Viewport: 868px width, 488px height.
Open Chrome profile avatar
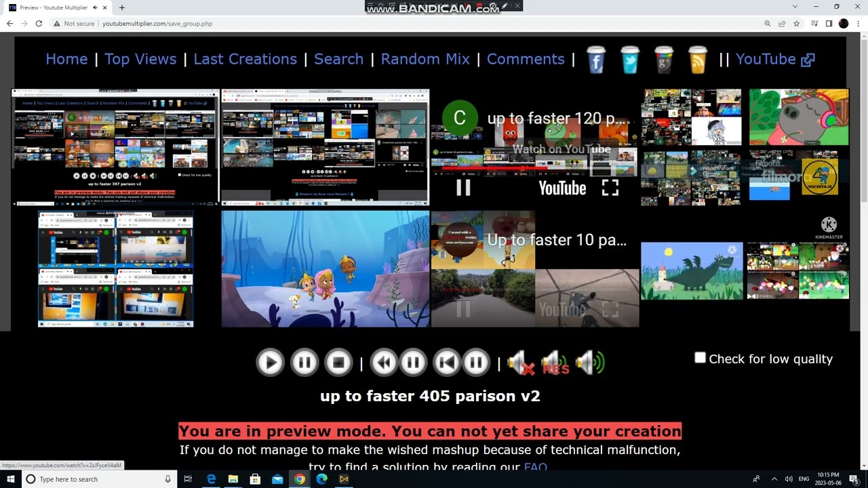point(844,23)
